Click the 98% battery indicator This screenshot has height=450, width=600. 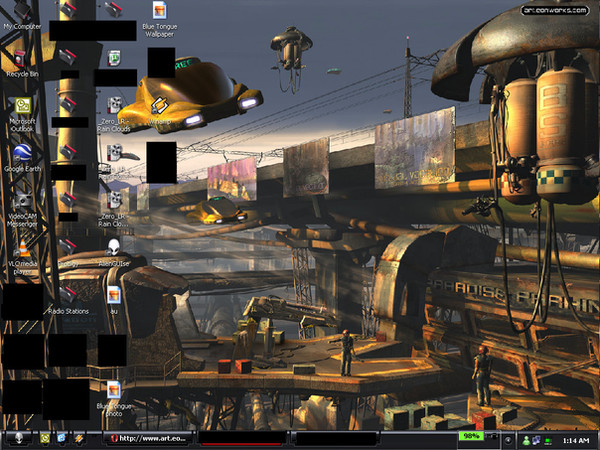471,436
